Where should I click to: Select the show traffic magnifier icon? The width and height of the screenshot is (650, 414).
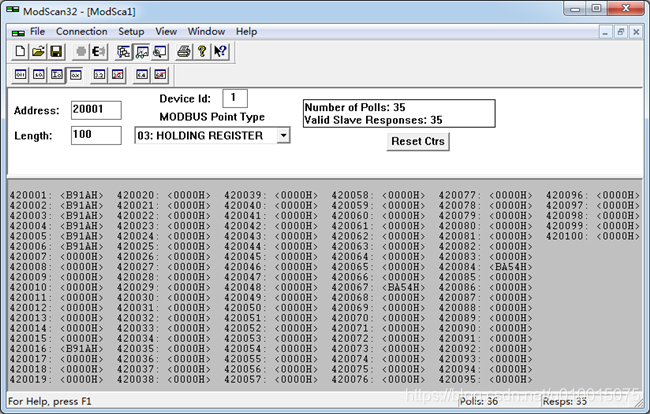[x=160, y=51]
